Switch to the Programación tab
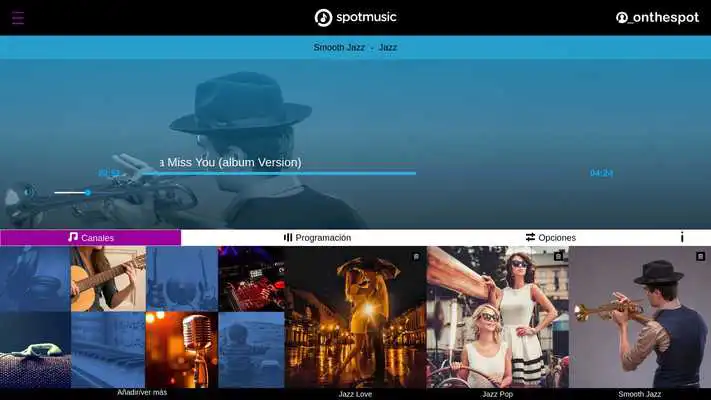 click(x=317, y=238)
